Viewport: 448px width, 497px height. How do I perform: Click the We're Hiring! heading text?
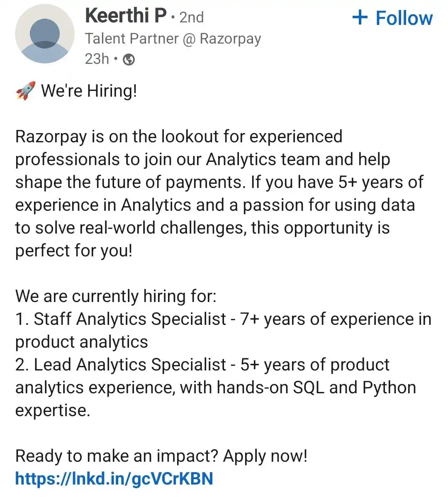[x=89, y=91]
